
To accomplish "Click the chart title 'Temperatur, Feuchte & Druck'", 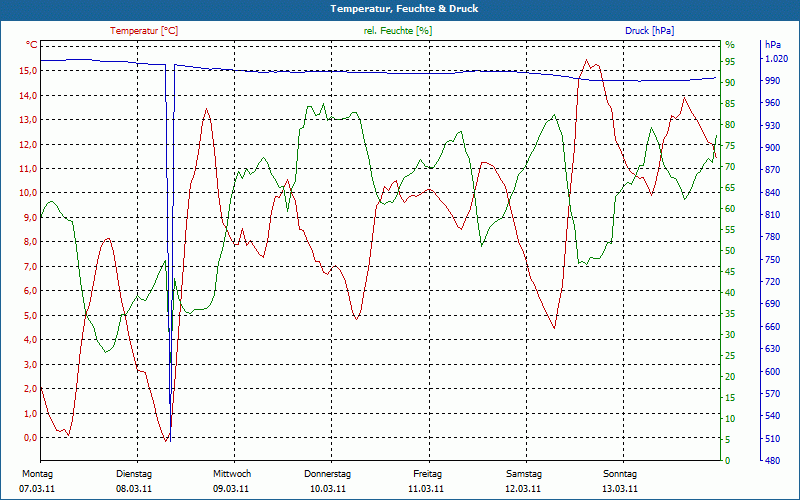I will (x=404, y=9).
